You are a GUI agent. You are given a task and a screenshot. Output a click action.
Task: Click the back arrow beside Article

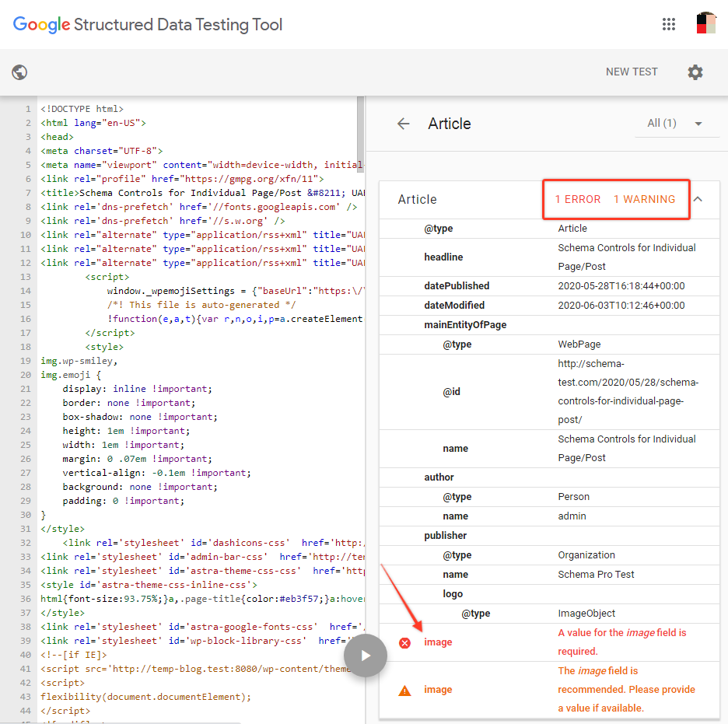(403, 124)
